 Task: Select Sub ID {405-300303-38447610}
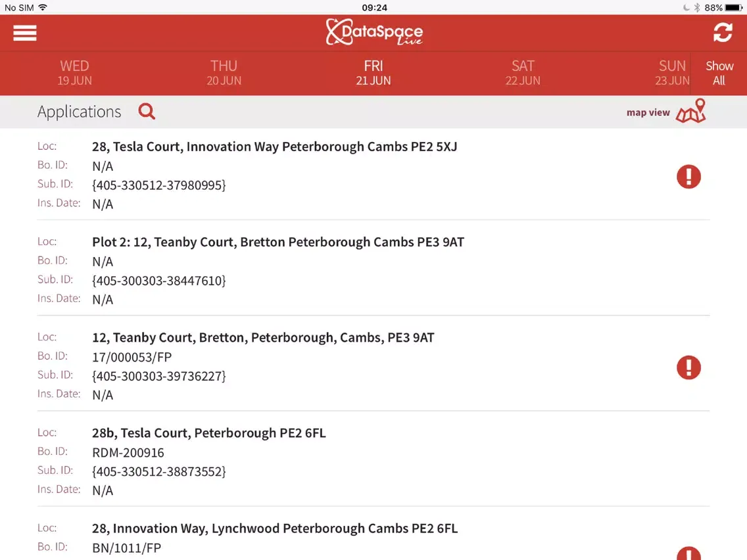coord(158,281)
